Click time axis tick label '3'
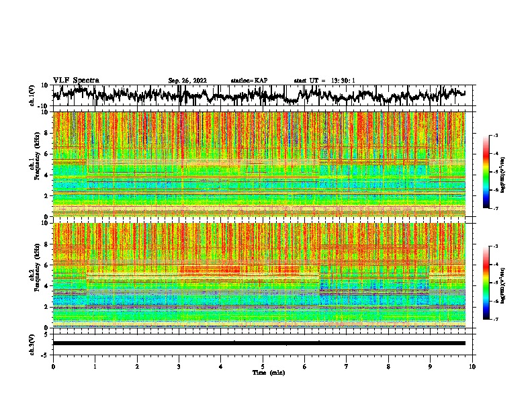The image size is (532, 411). [179, 367]
